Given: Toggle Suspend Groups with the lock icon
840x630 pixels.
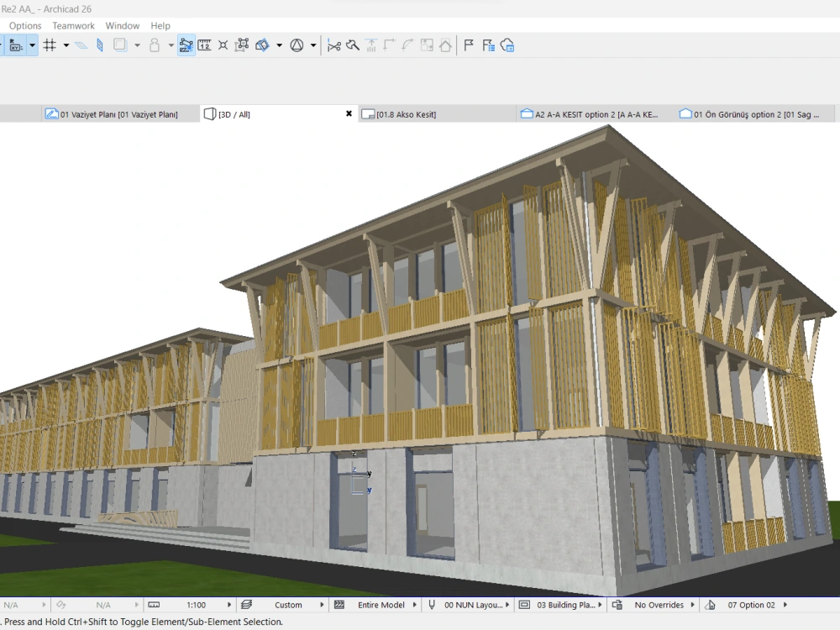Looking at the screenshot, I should [x=154, y=45].
